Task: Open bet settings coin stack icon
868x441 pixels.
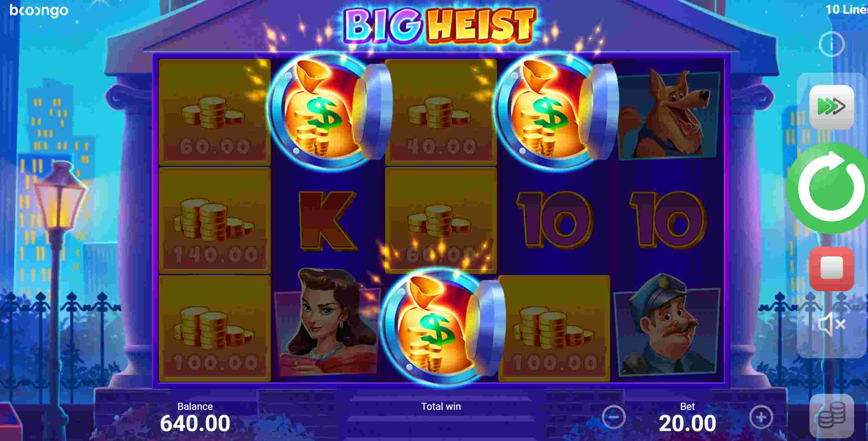Action: [x=831, y=417]
